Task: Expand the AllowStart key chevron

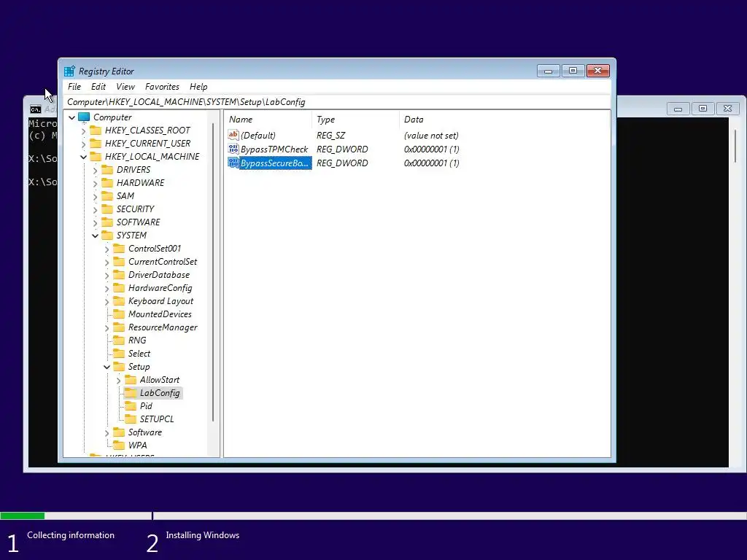Action: [x=119, y=380]
